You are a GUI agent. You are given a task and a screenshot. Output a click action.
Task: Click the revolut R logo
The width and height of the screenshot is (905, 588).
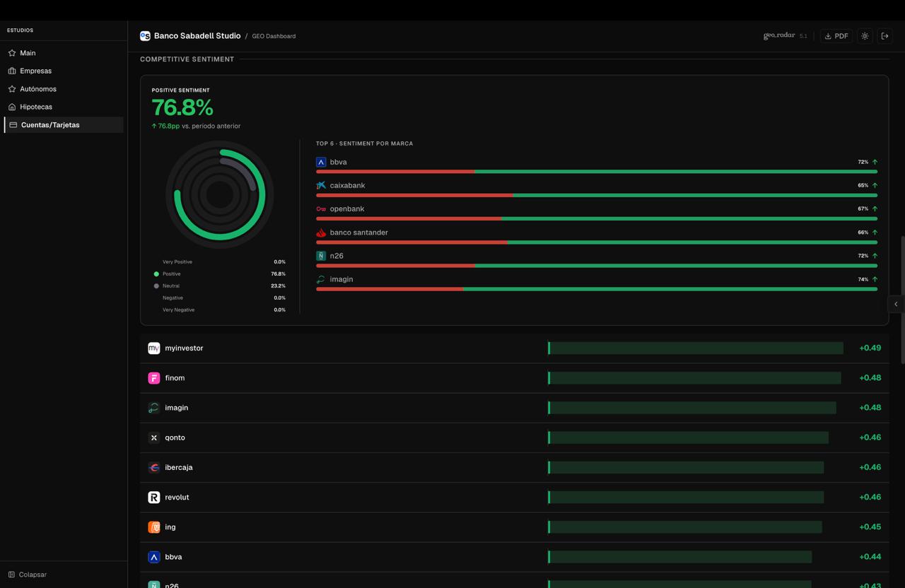pyautogui.click(x=153, y=498)
